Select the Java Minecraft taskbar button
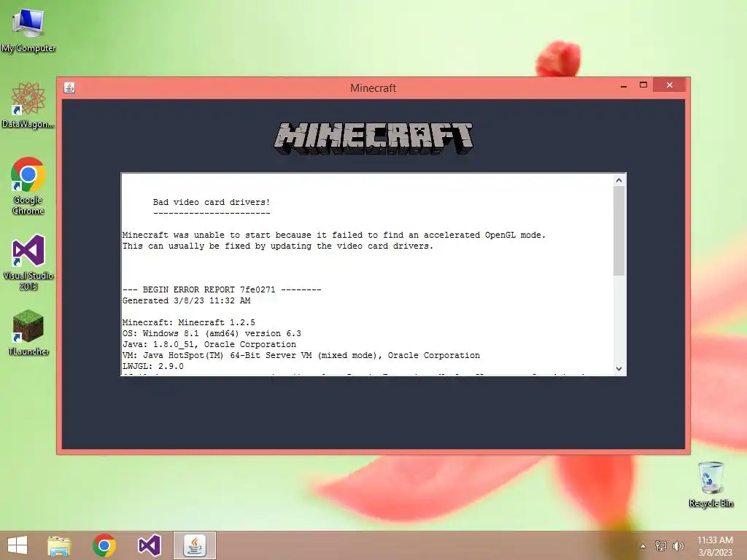The image size is (747, 560). (194, 545)
